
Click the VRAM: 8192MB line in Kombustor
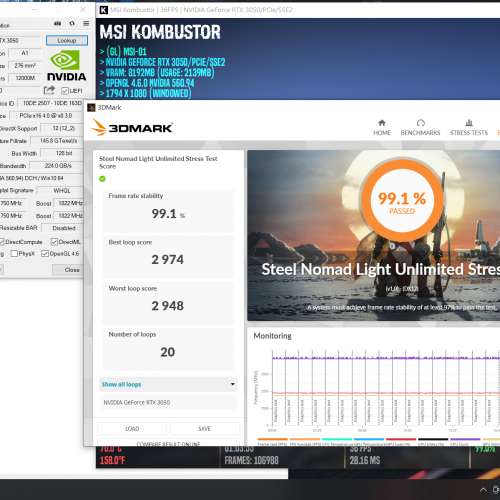(x=157, y=73)
